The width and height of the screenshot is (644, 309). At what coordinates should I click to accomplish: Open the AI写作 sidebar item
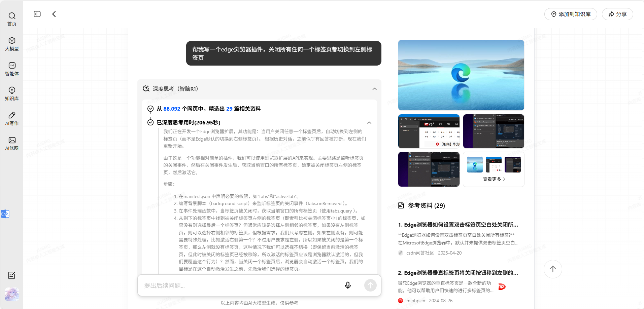point(12,119)
